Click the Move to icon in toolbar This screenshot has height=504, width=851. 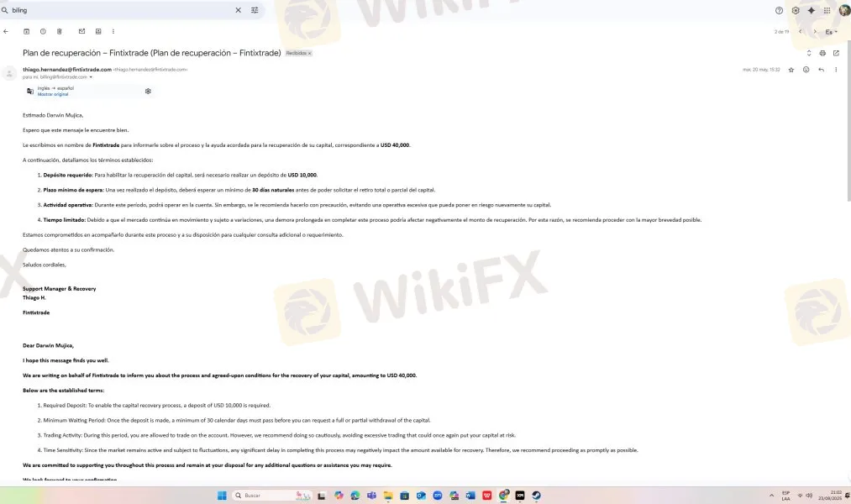point(98,31)
